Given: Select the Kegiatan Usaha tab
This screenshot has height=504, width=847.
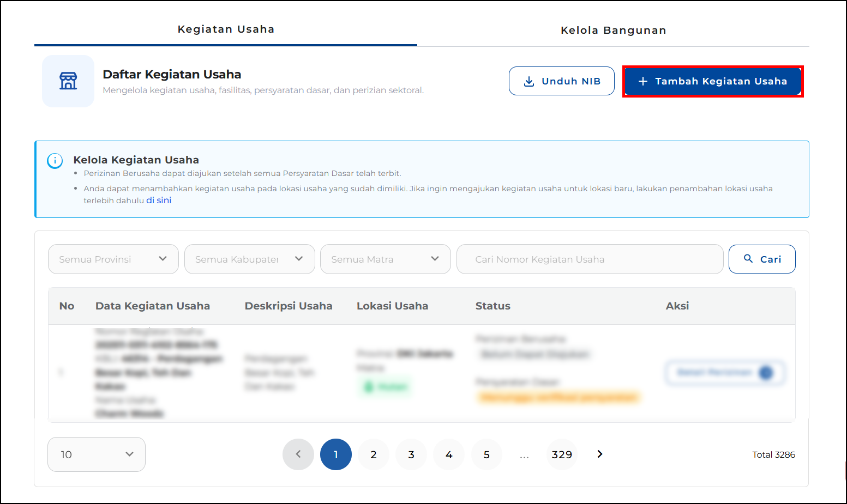Looking at the screenshot, I should pos(226,29).
